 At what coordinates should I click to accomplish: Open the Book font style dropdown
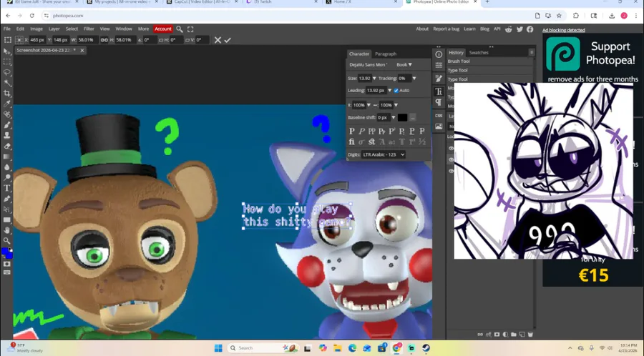click(404, 65)
